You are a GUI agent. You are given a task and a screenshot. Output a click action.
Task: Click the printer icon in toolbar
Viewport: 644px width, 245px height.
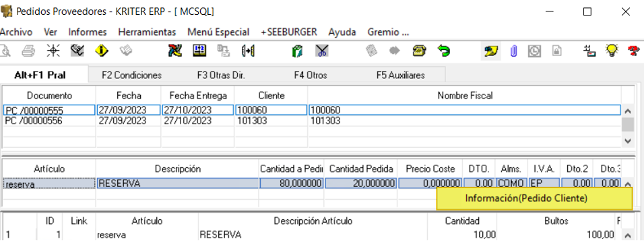[28, 51]
